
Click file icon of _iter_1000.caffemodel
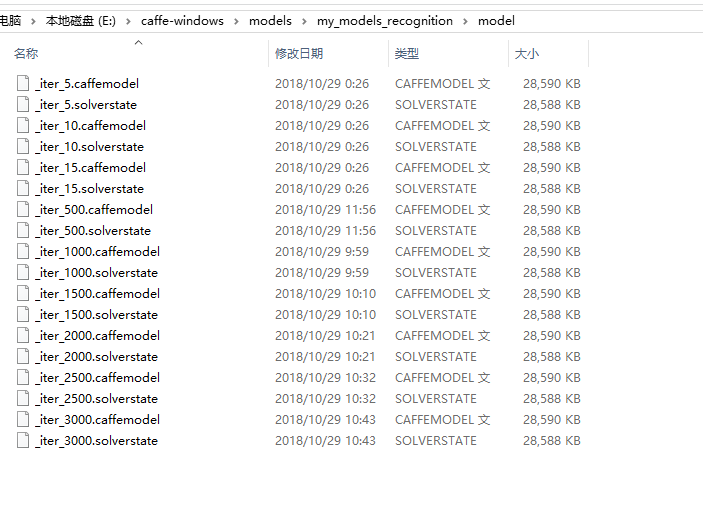point(23,252)
